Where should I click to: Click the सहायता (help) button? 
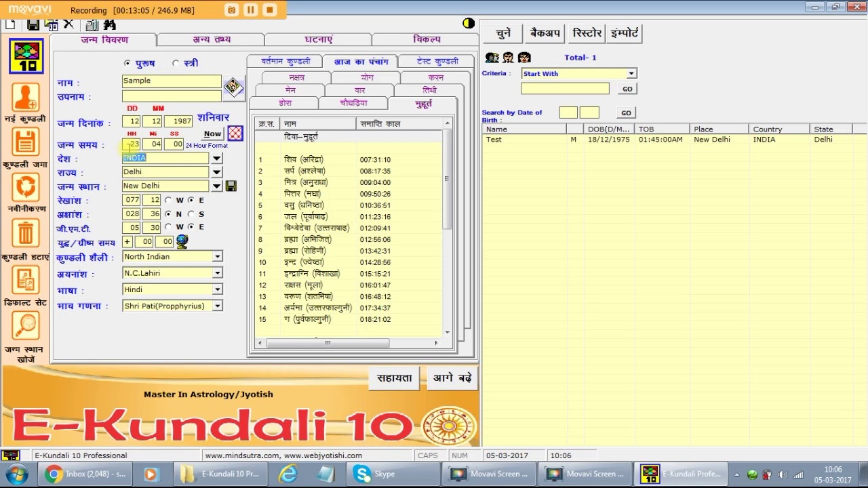pyautogui.click(x=394, y=379)
